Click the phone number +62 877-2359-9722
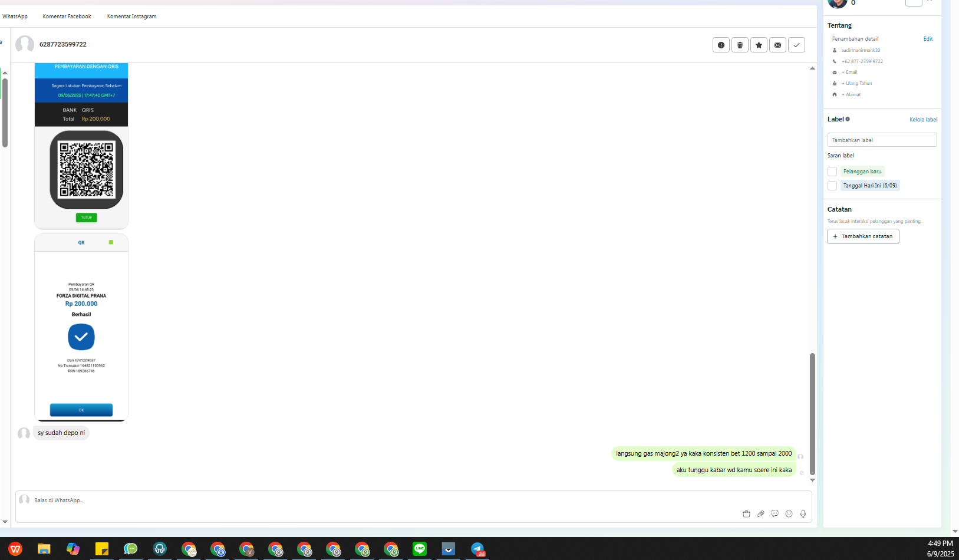959x560 pixels. [862, 61]
